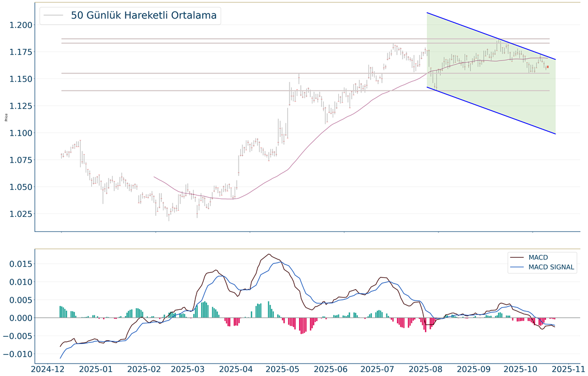The image size is (588, 376).
Task: Select the 2025-11 date label on x-axis
Action: click(570, 369)
